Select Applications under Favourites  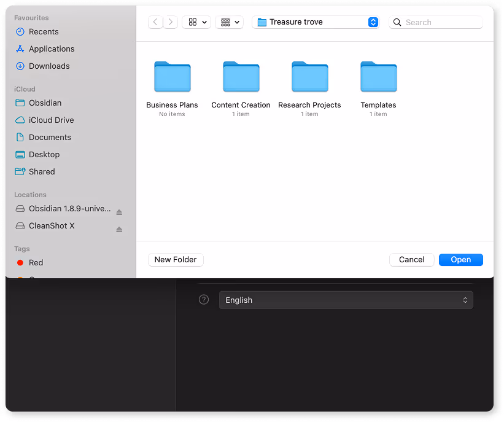pyautogui.click(x=52, y=49)
